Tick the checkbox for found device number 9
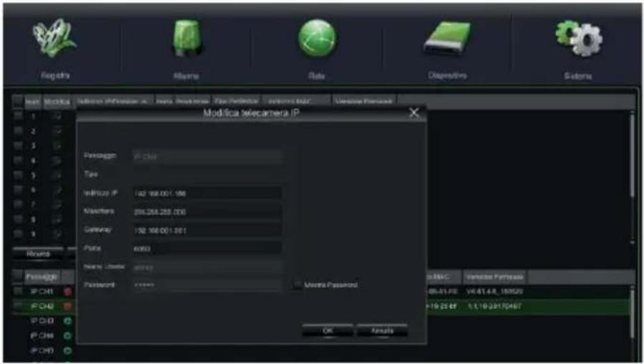 tap(18, 235)
